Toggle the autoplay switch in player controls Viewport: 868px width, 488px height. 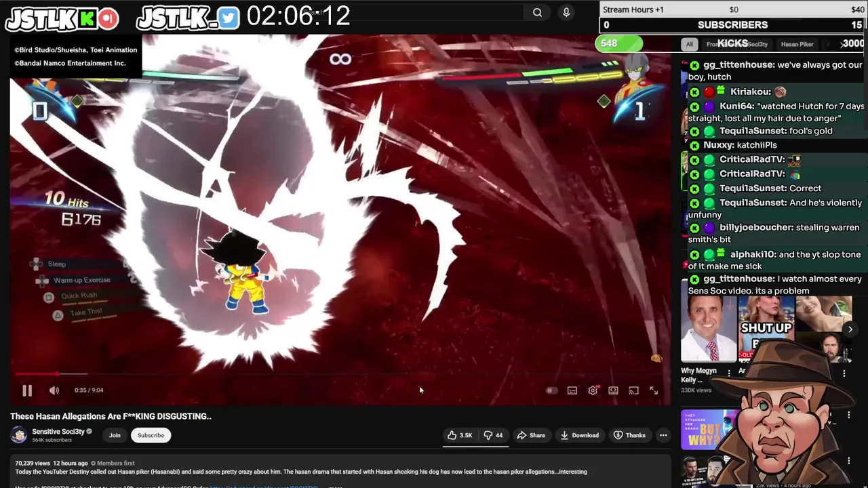551,390
